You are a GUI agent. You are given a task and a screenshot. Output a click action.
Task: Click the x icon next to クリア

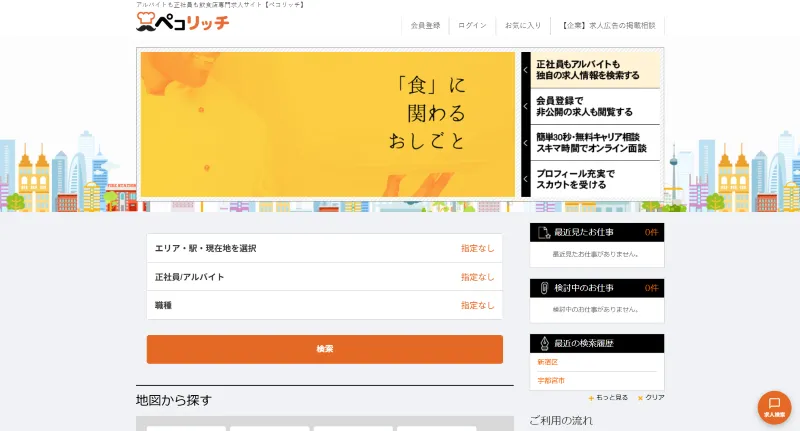click(x=640, y=398)
